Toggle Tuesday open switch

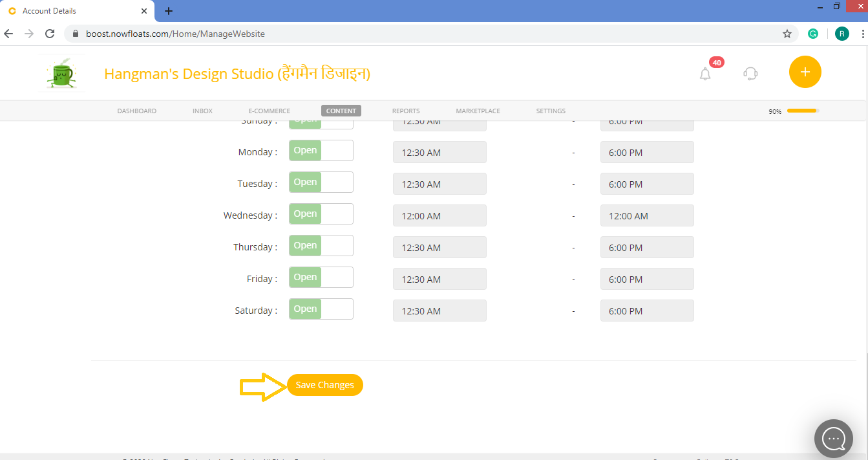[x=321, y=182]
